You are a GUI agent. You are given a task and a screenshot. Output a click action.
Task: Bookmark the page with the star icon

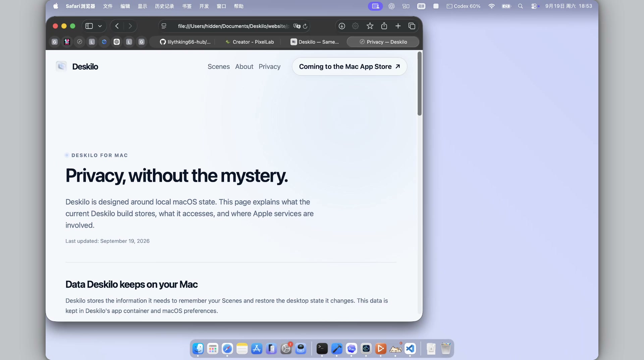pos(370,26)
